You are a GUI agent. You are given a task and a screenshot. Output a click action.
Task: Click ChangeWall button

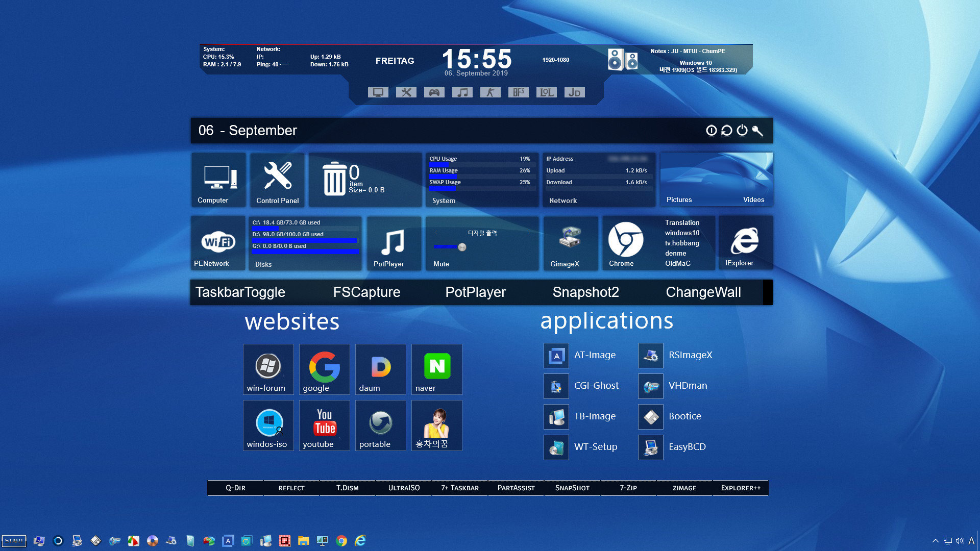[x=703, y=292]
